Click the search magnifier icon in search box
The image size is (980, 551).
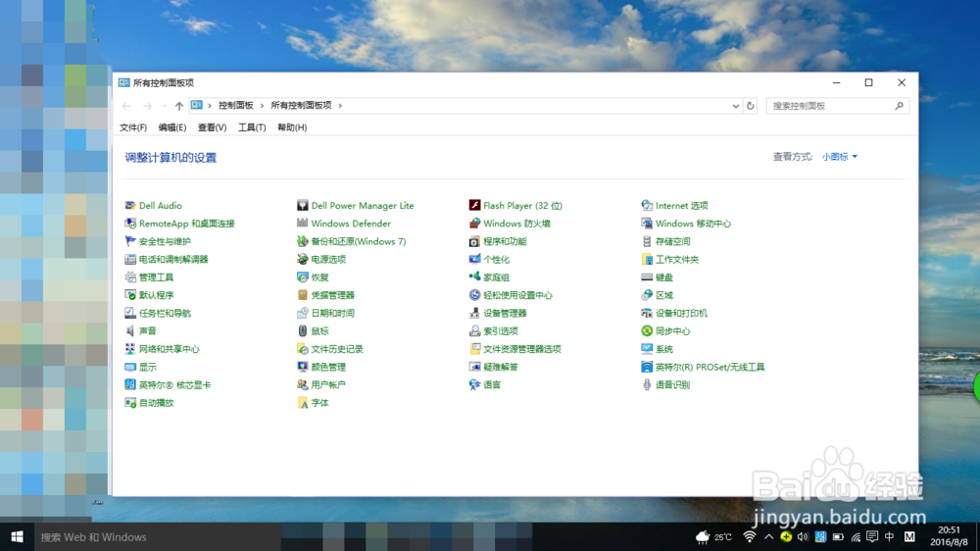[899, 106]
